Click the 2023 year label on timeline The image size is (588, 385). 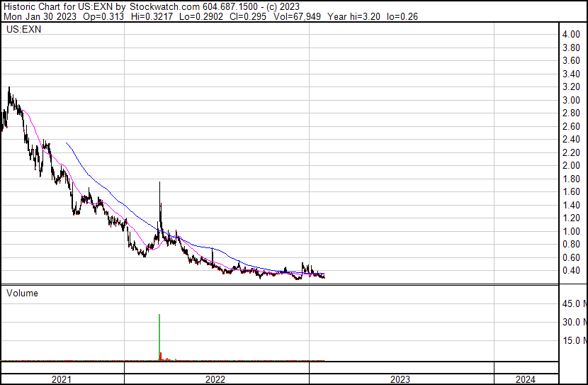coord(400,379)
